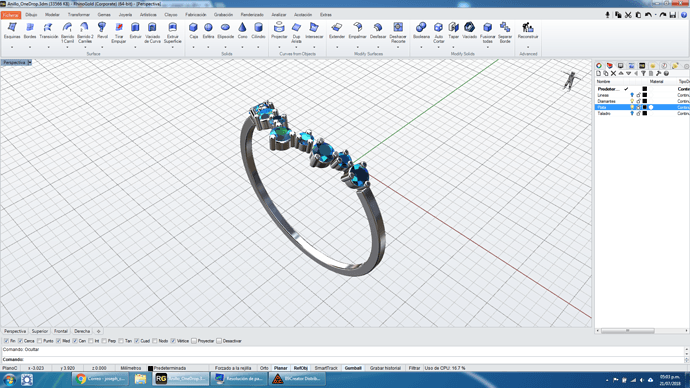Select the Vaciado shell tool
This screenshot has height=388, width=690.
[470, 30]
